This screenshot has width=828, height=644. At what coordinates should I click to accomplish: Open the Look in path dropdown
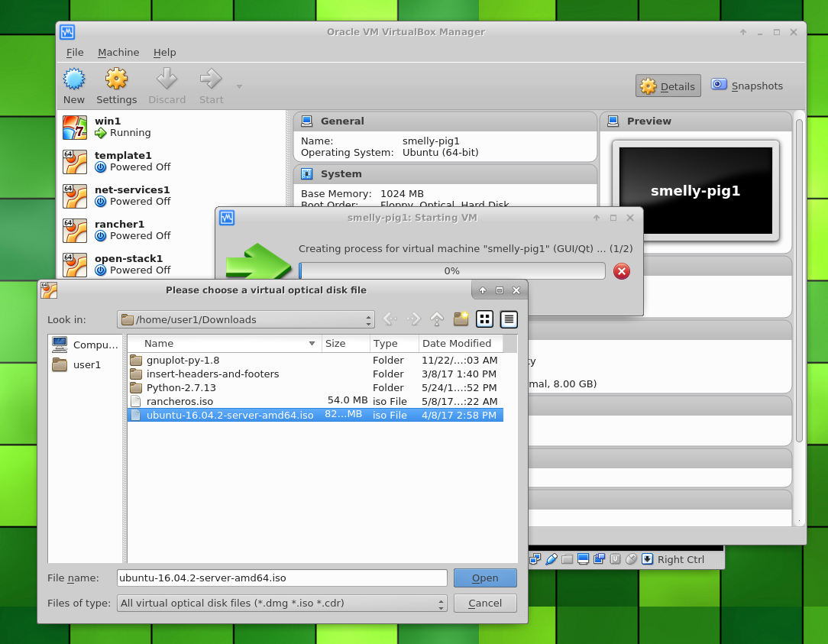[x=245, y=319]
